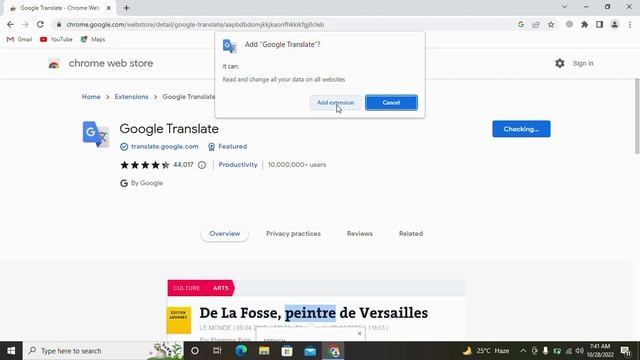Click the Type here to search box
Viewport: 640px width, 360px height.
[103, 351]
